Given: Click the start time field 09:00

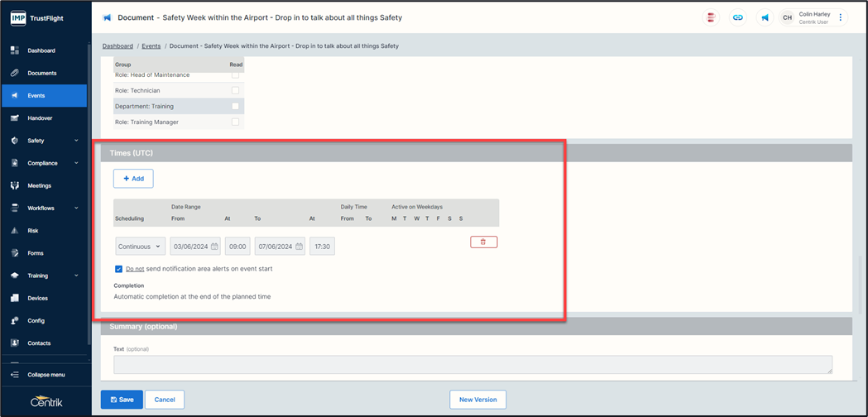Looking at the screenshot, I should click(x=237, y=247).
